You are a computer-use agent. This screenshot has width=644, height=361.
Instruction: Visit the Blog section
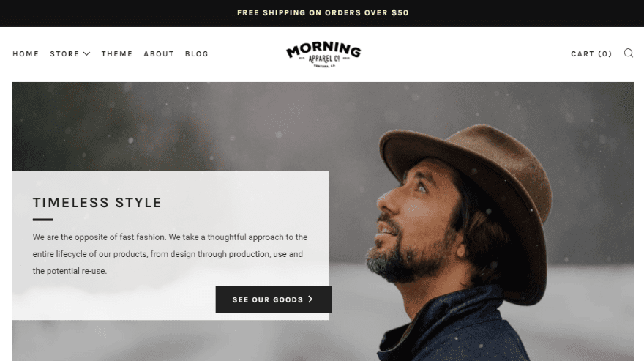[197, 54]
